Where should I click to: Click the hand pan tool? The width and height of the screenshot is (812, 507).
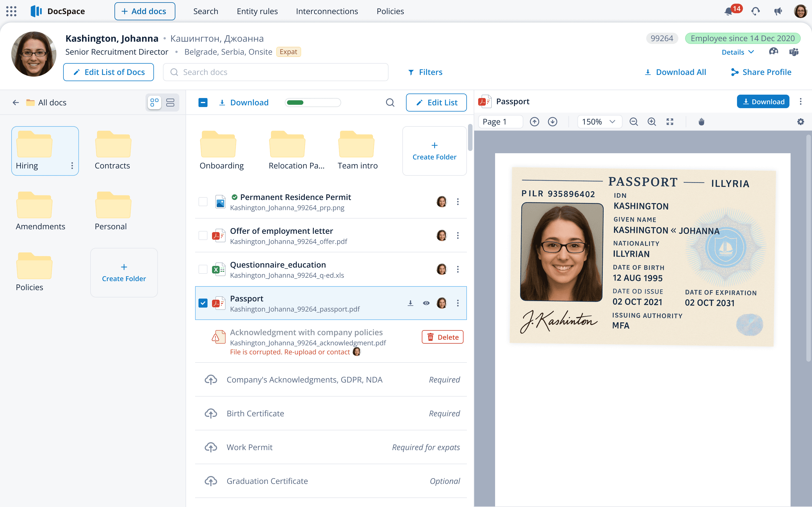(x=701, y=122)
